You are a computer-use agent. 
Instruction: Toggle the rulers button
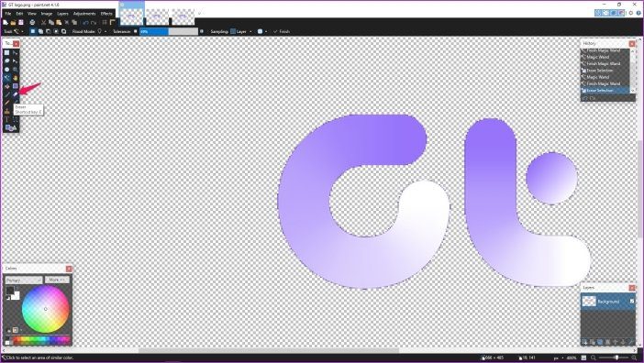click(x=113, y=23)
